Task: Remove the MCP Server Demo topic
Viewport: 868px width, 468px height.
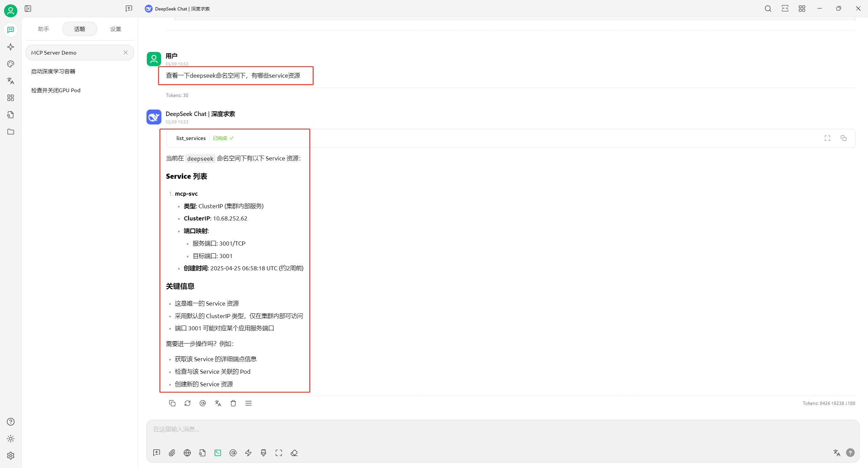Action: coord(125,53)
